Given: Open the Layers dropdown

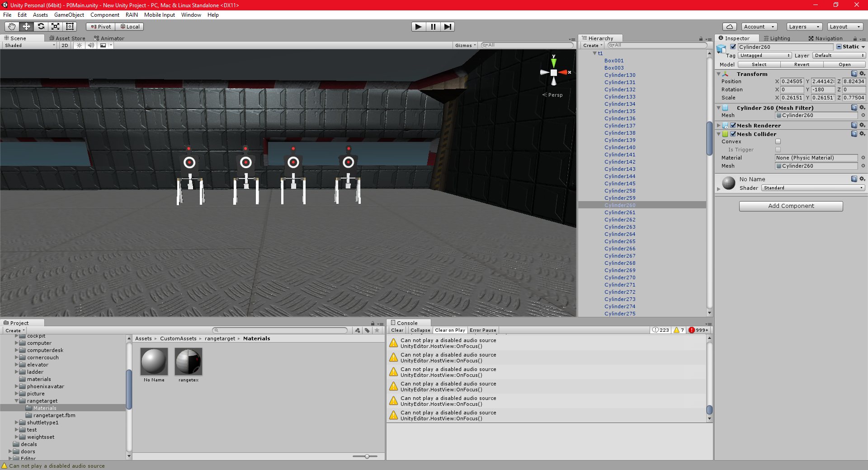Looking at the screenshot, I should 804,27.
